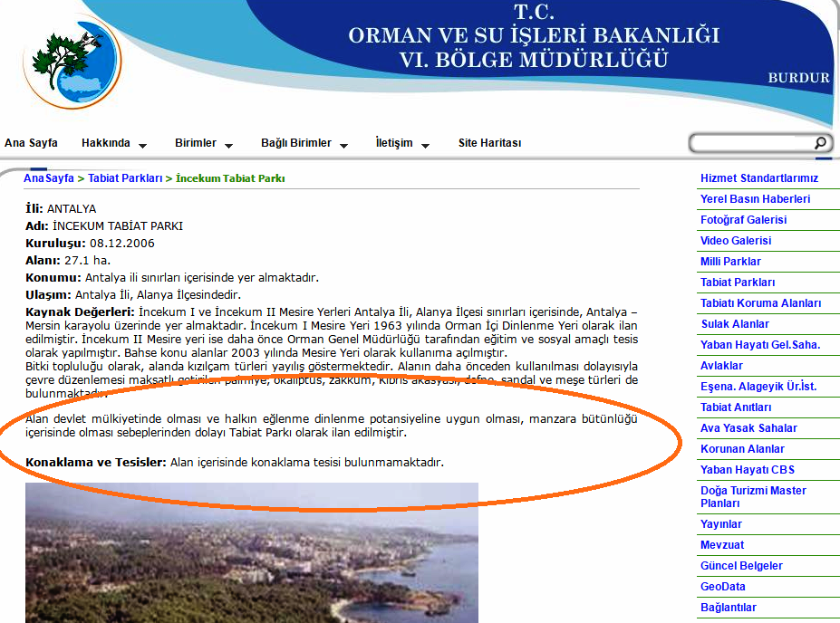Go to Ana Sayfa menu item
The height and width of the screenshot is (623, 840).
31,143
